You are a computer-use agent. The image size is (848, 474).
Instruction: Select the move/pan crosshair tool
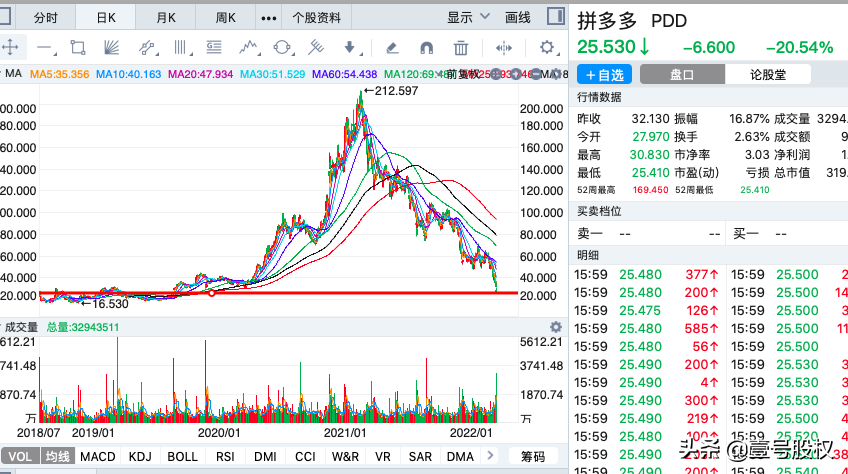pos(10,48)
